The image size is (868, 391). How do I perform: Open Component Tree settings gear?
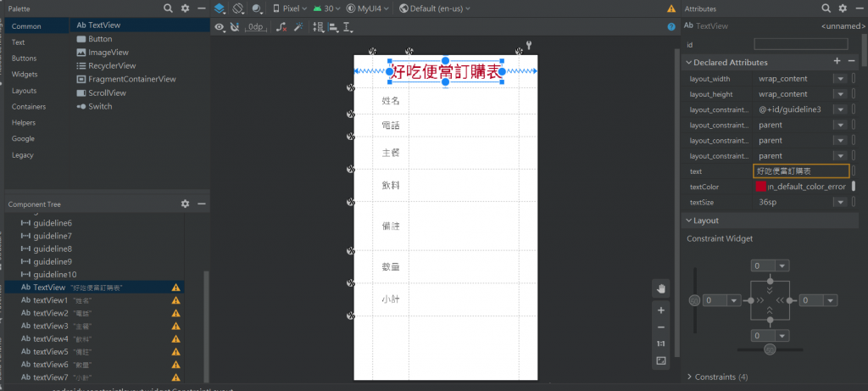click(x=186, y=204)
